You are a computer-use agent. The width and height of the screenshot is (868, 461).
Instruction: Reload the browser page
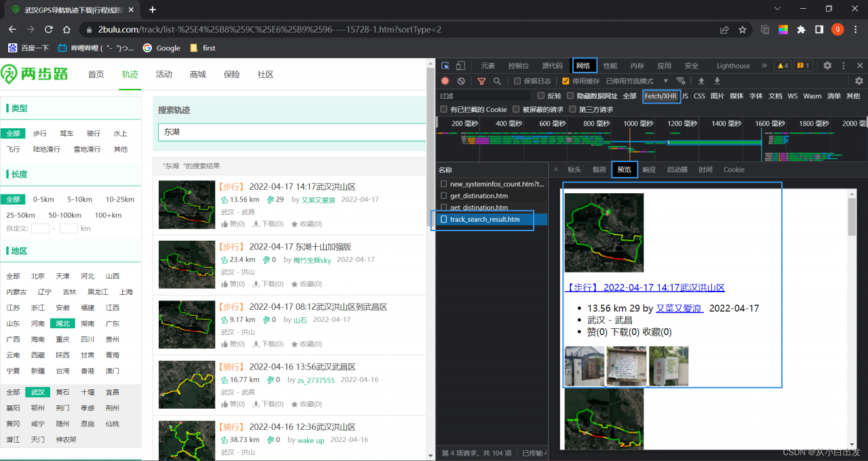pyautogui.click(x=49, y=30)
